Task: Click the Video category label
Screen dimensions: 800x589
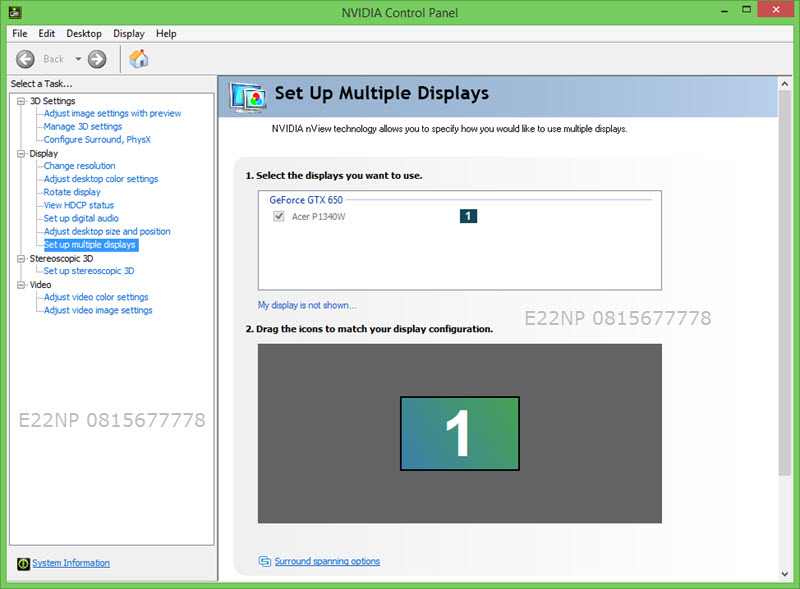Action: tap(40, 285)
